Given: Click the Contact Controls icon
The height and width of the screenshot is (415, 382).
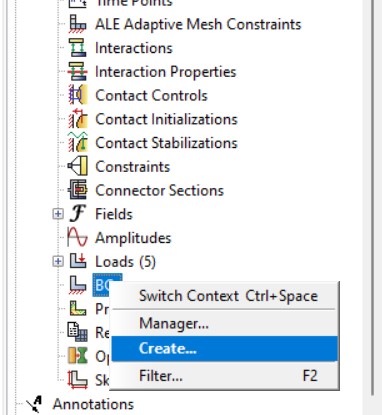Looking at the screenshot, I should pyautogui.click(x=78, y=95).
